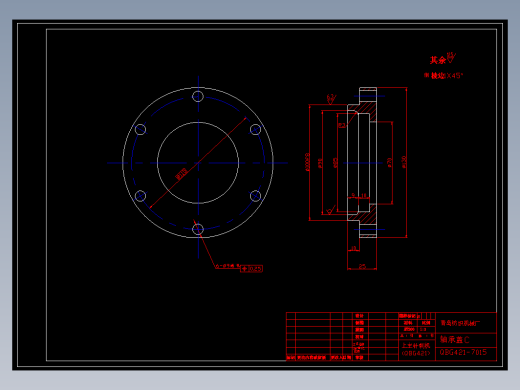This screenshot has height=390, width=520.
Task: Click the drawing number QBG421-7015
Action: [x=463, y=352]
